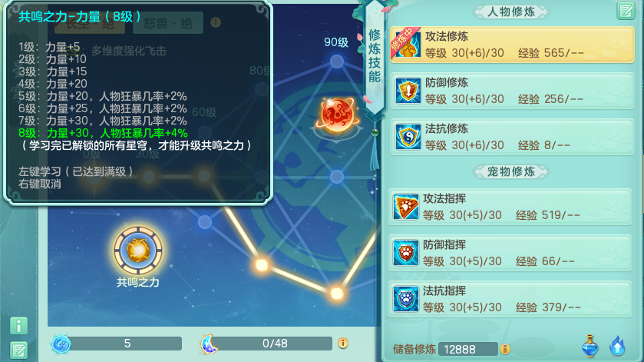Viewport: 644px width, 362px height.
Task: Click the info icon next to 0/48 bar
Action: (343, 343)
